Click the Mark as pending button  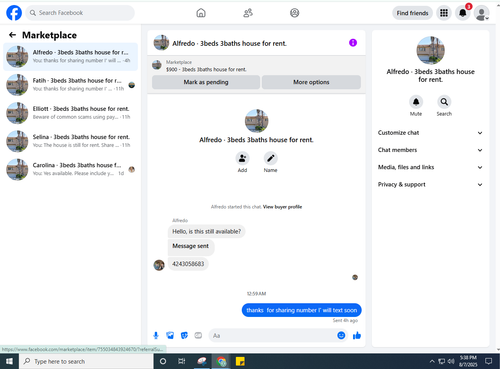[206, 82]
